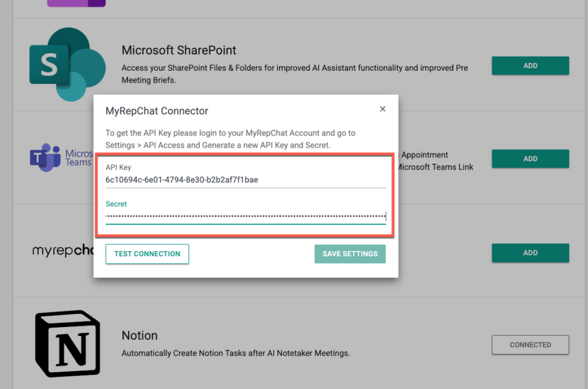Click the Microsoft SharePoint logo icon
588x389 pixels.
[67, 64]
